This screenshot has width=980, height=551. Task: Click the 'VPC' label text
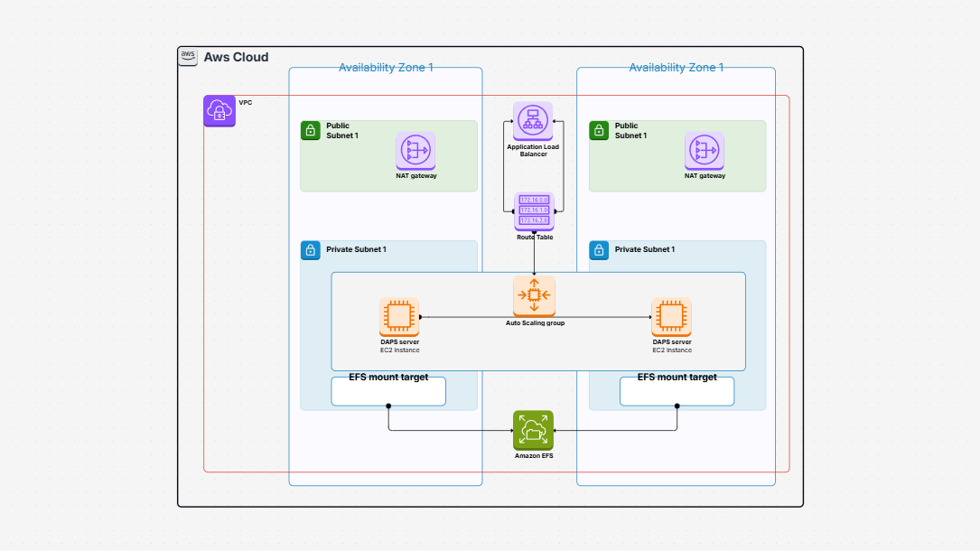click(x=246, y=102)
